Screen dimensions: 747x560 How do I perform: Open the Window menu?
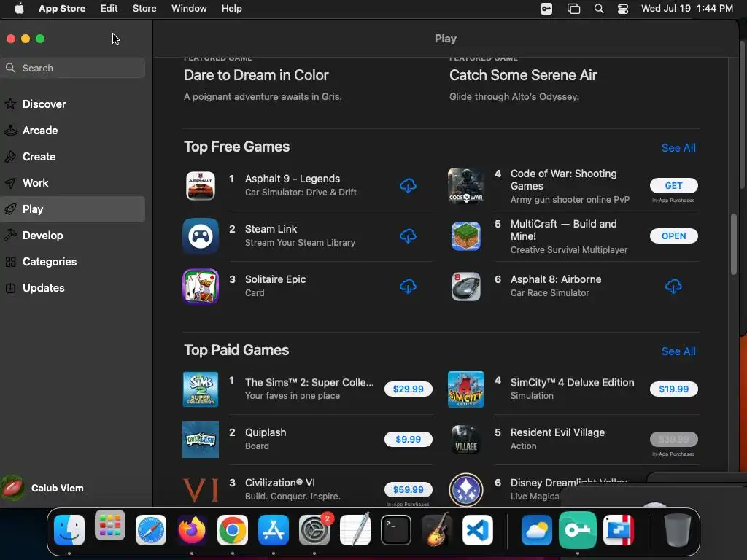(x=189, y=9)
